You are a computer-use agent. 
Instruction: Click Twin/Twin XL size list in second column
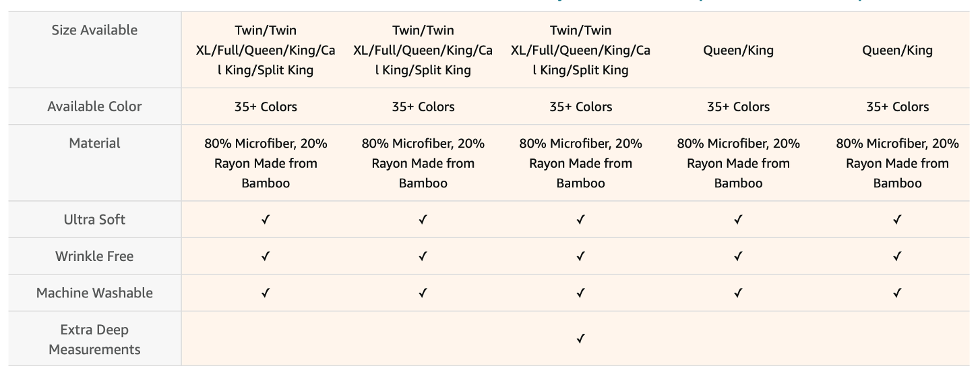(423, 50)
